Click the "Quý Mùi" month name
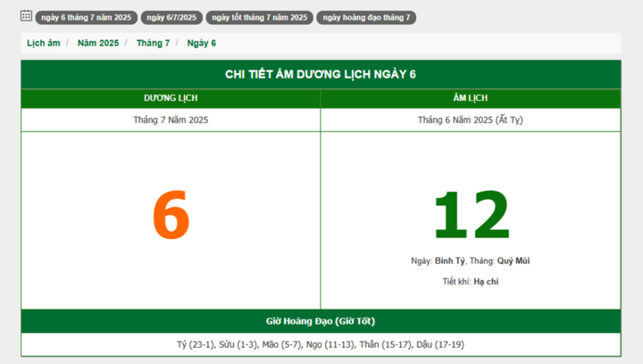 tap(514, 261)
